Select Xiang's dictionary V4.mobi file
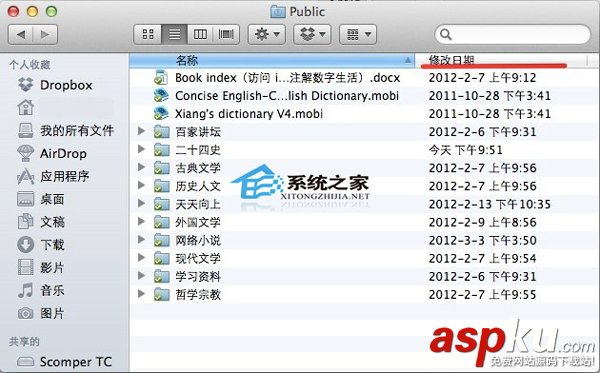The image size is (600, 373). [249, 114]
